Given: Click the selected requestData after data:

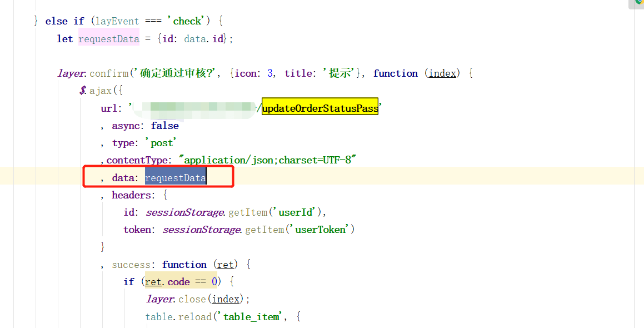Looking at the screenshot, I should pos(176,178).
